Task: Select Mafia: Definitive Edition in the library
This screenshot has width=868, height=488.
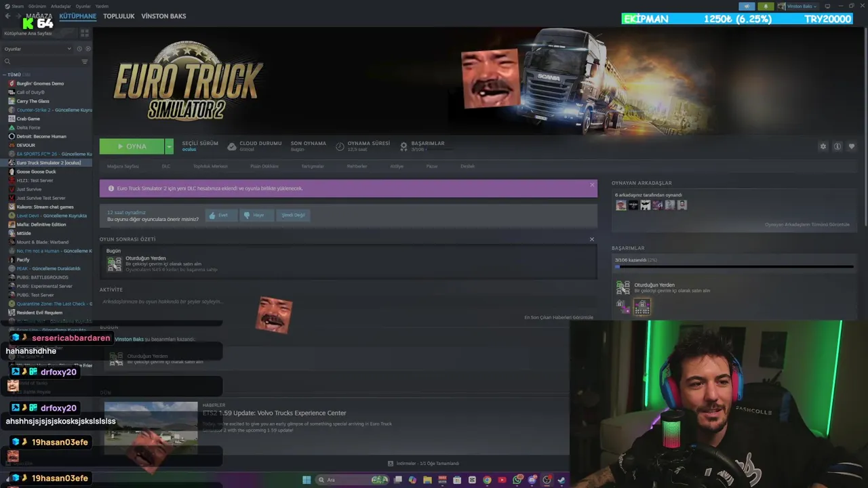Action: click(41, 224)
